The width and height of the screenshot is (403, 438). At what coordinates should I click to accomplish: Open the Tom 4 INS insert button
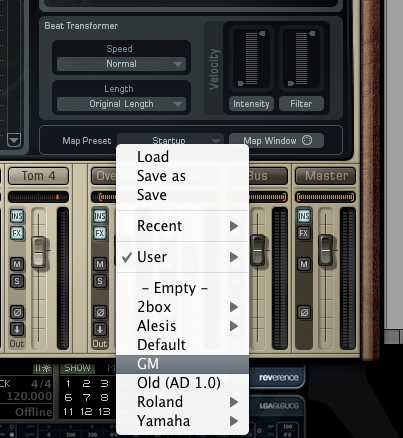tap(17, 216)
